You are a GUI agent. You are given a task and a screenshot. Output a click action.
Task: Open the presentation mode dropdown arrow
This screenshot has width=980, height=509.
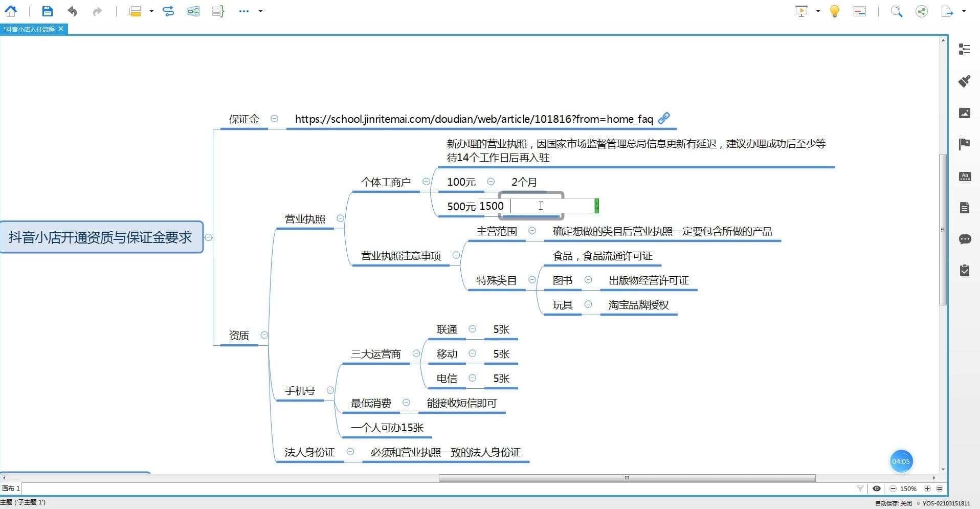(x=818, y=11)
